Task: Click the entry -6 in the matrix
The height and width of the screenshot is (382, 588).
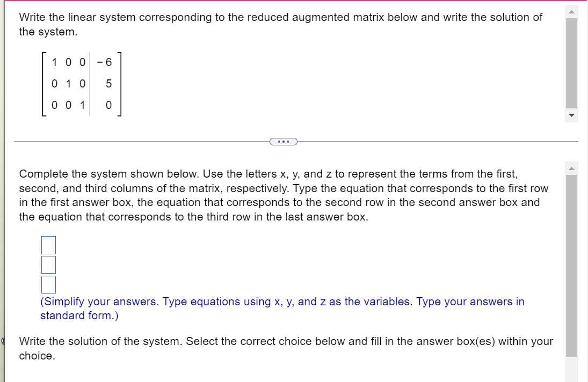Action: click(105, 62)
